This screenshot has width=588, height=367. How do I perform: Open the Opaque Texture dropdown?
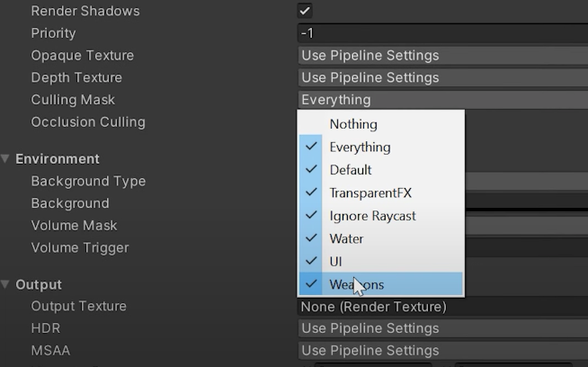point(441,56)
